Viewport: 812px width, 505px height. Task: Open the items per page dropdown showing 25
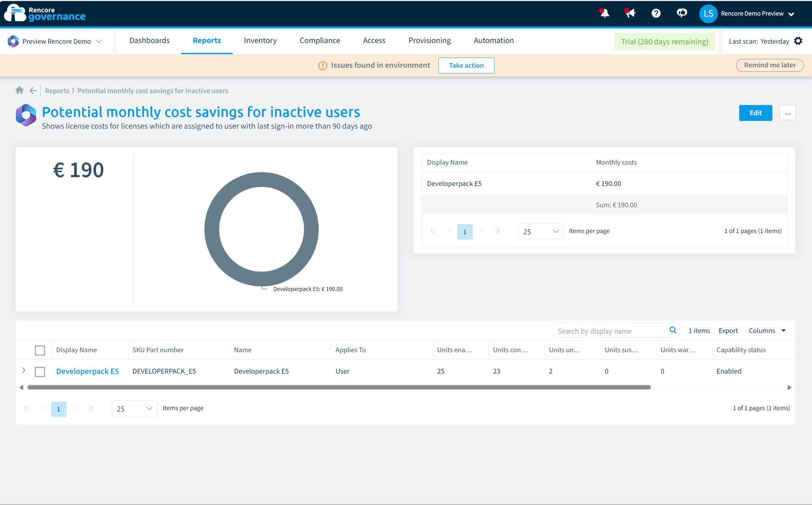[x=135, y=408]
